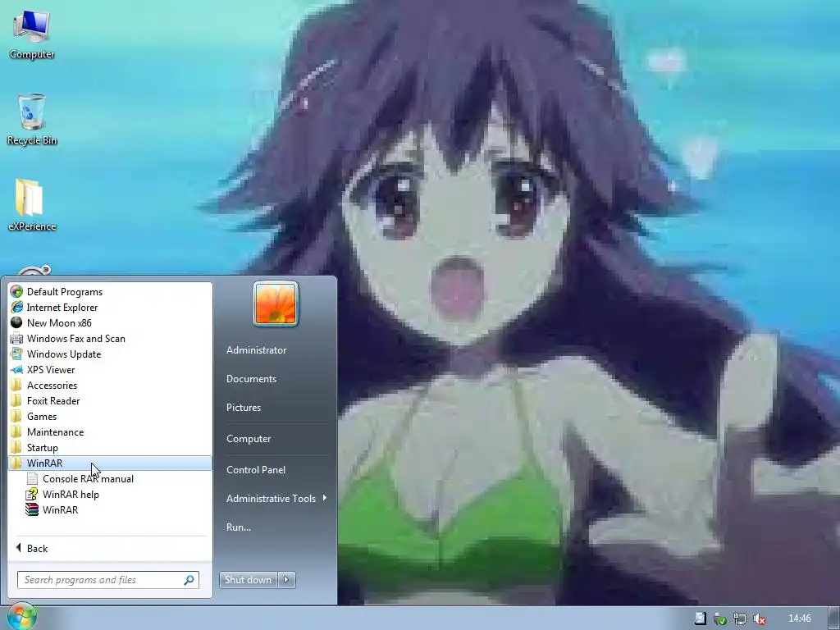Expand the Foxit Reader folder
Image resolution: width=840 pixels, height=630 pixels.
click(110, 400)
